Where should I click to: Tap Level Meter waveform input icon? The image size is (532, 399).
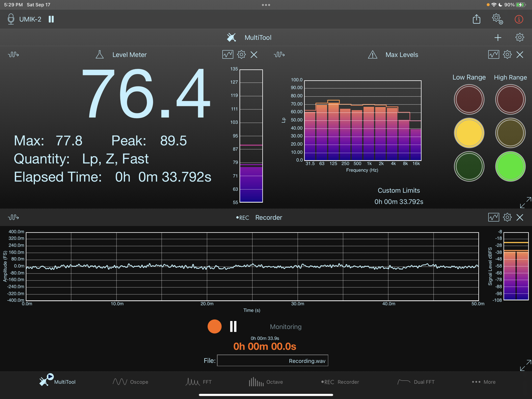(x=13, y=55)
